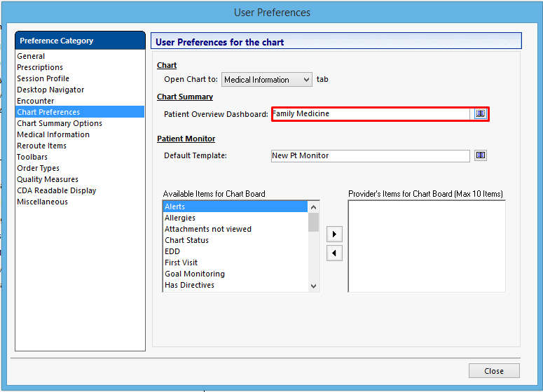543x392 pixels.
Task: Click the Available Items scroll up arrow
Action: (x=313, y=207)
